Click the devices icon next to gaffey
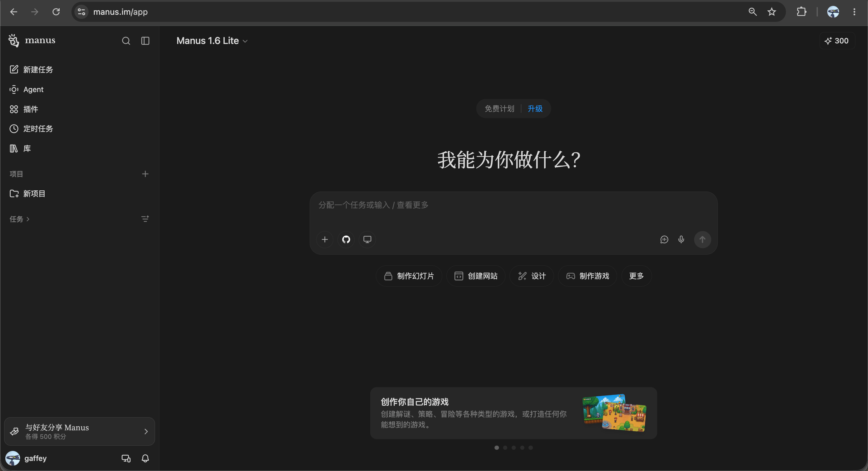The width and height of the screenshot is (868, 471). click(x=126, y=459)
